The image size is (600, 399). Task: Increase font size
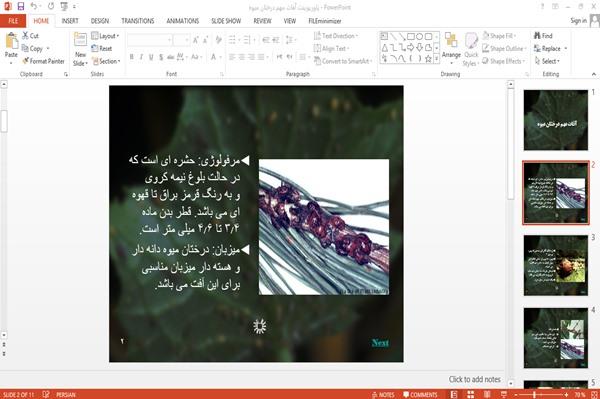coord(196,40)
